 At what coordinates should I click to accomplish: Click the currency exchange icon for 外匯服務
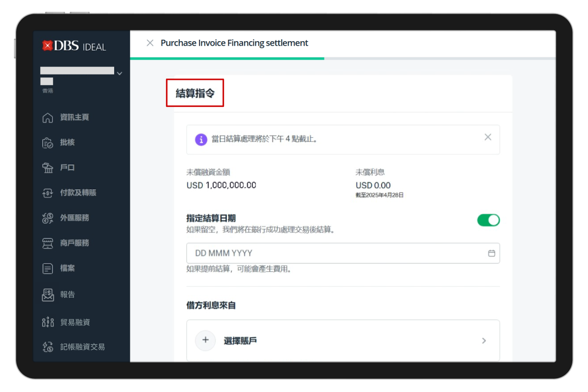point(48,218)
